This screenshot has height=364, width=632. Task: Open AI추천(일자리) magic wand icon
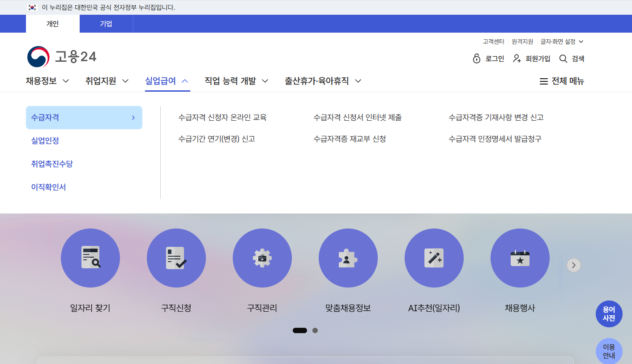pyautogui.click(x=434, y=258)
